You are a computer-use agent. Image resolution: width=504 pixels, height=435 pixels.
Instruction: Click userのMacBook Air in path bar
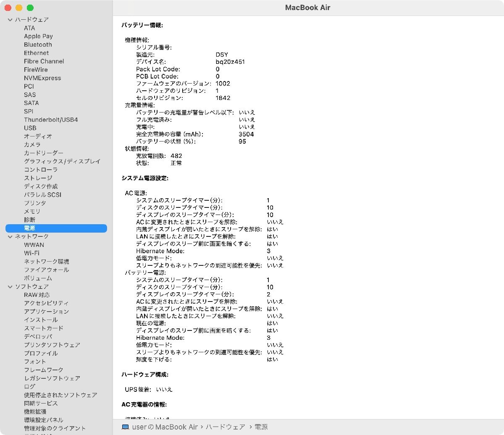pos(165,427)
